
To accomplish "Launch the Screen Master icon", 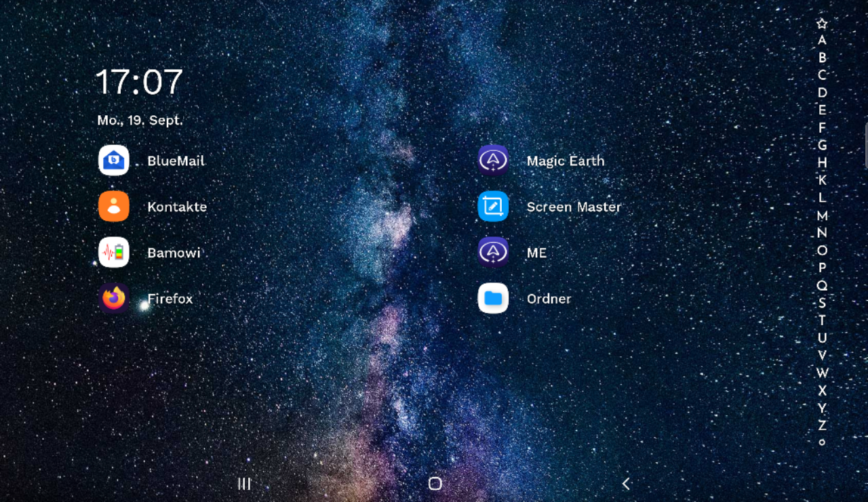I will (x=493, y=207).
